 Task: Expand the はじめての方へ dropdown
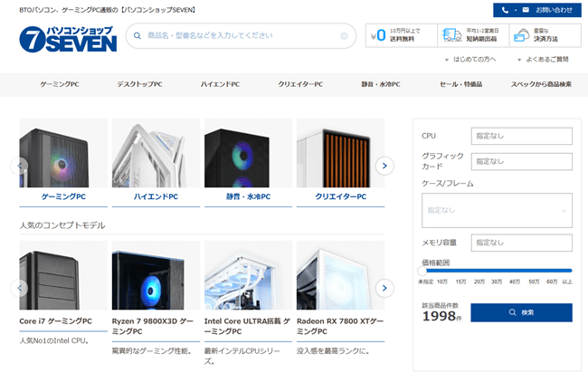pos(470,60)
